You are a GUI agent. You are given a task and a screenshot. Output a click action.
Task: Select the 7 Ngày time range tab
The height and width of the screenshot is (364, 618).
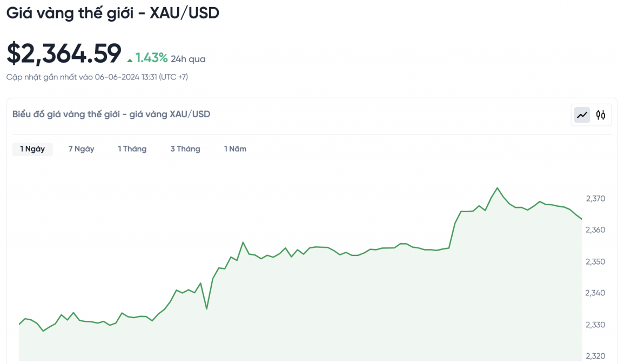(x=81, y=149)
